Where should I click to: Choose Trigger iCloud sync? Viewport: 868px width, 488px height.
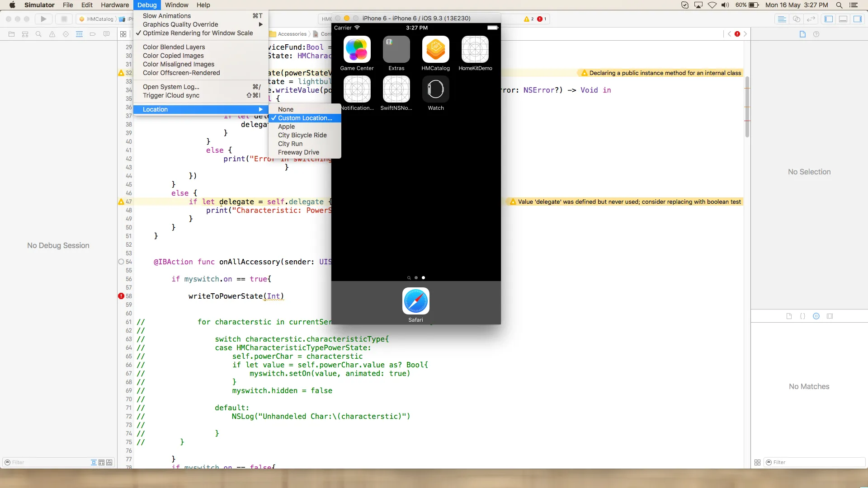171,95
